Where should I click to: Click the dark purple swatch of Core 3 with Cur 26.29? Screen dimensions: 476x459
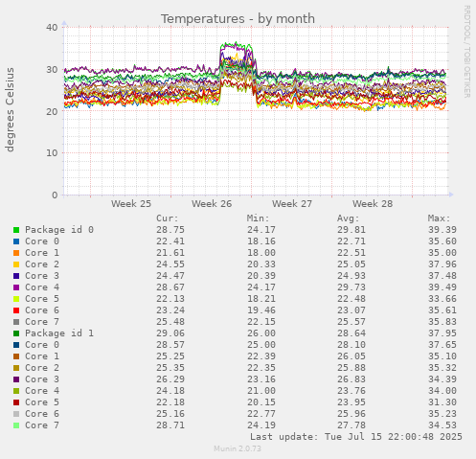16,379
